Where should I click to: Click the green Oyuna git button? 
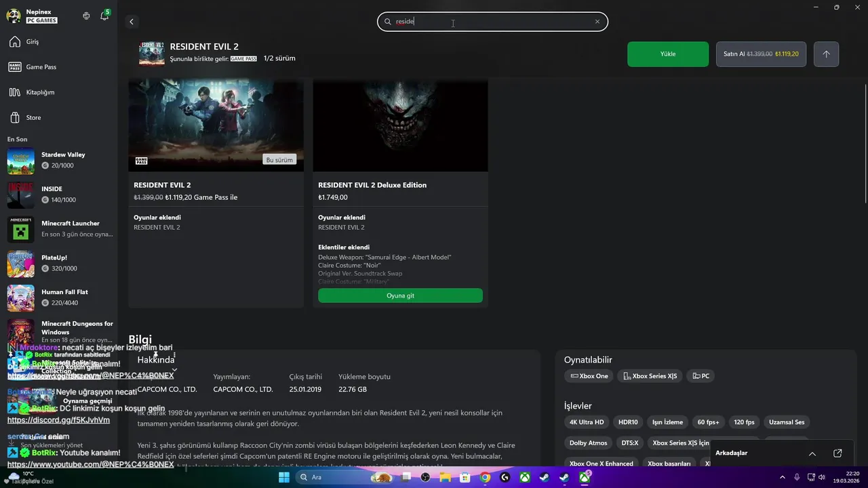(400, 296)
